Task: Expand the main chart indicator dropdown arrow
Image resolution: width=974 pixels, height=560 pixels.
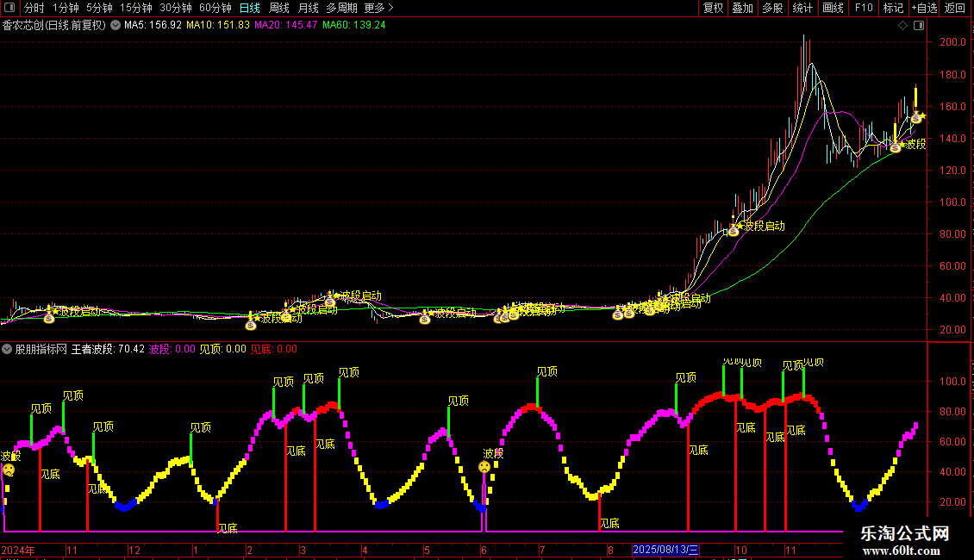Action: click(116, 25)
